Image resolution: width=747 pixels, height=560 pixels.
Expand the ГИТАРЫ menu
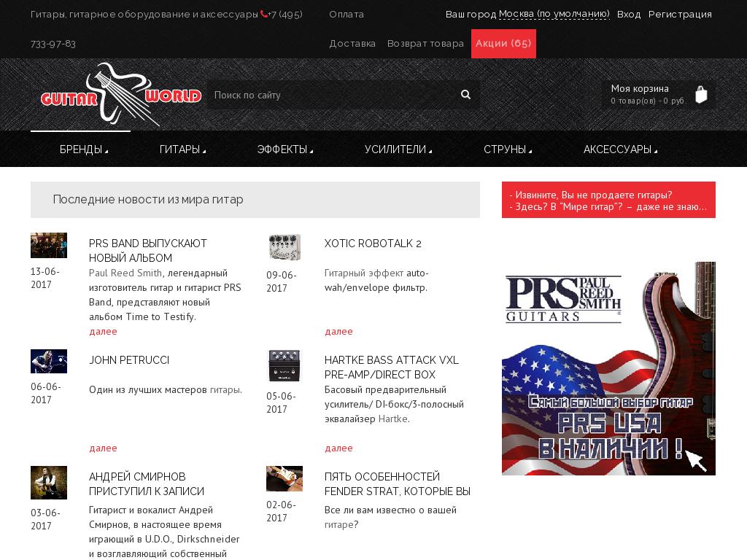tap(182, 149)
